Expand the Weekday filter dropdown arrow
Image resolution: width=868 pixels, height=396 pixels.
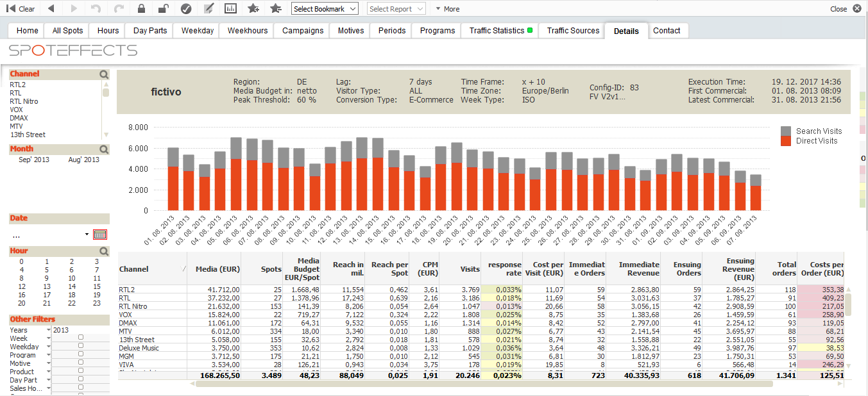click(x=49, y=347)
